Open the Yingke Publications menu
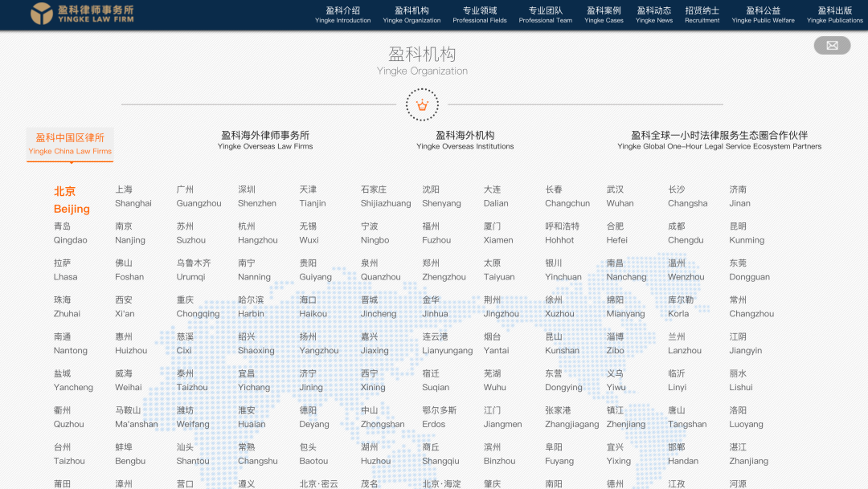 pyautogui.click(x=834, y=14)
